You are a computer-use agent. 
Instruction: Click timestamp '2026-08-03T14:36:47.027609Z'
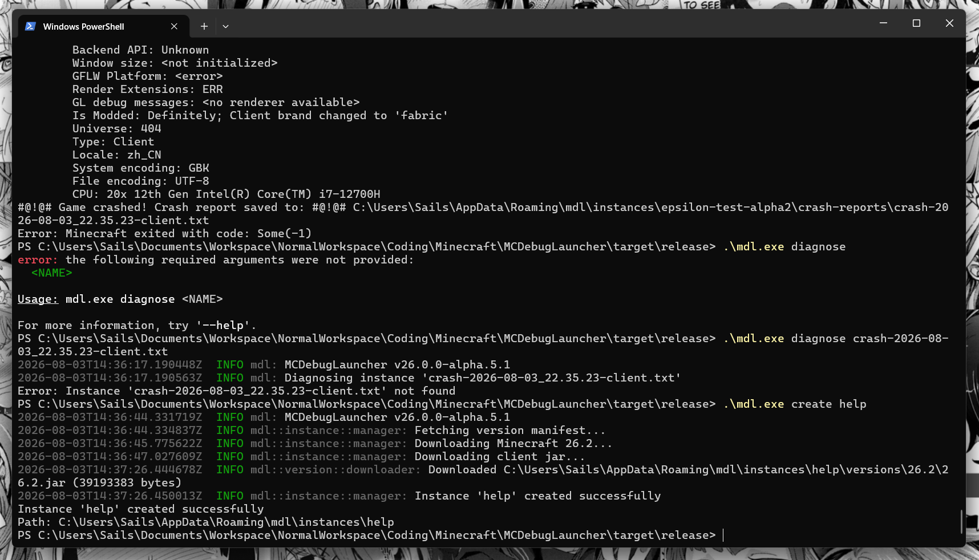point(110,457)
